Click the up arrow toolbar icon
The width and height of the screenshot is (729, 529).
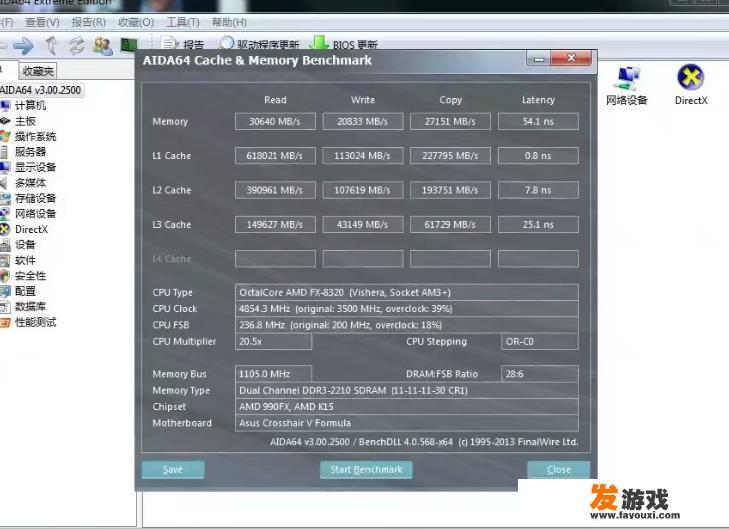tap(52, 46)
